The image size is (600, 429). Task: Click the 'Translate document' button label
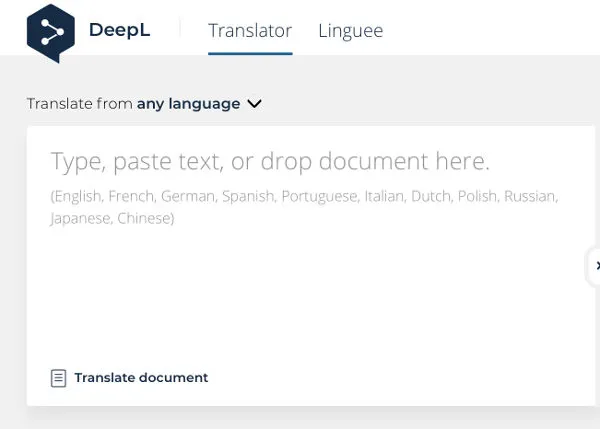[141, 378]
